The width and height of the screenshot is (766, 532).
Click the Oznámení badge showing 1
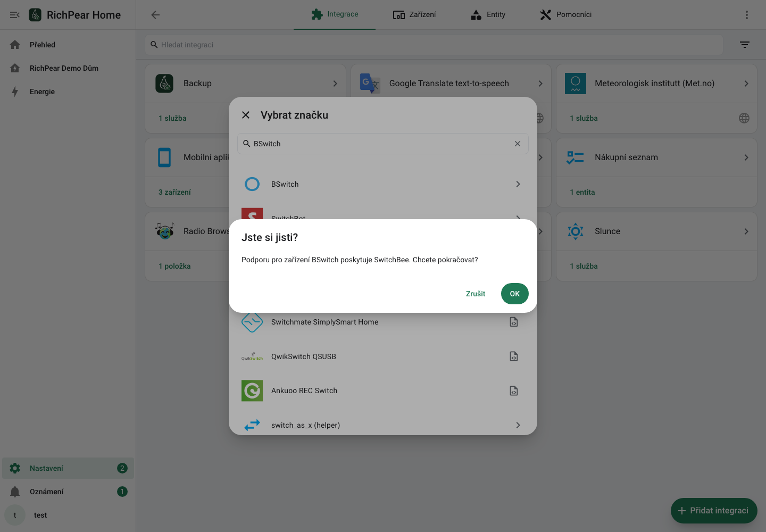[122, 492]
